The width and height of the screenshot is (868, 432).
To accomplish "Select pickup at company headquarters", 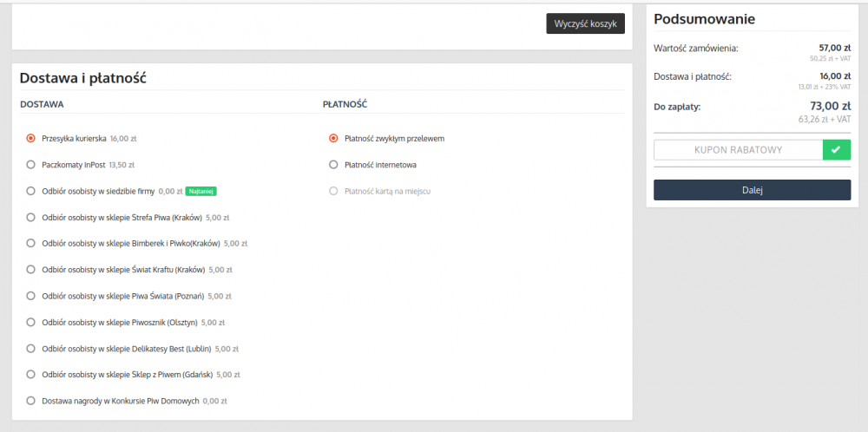I will pyautogui.click(x=31, y=191).
